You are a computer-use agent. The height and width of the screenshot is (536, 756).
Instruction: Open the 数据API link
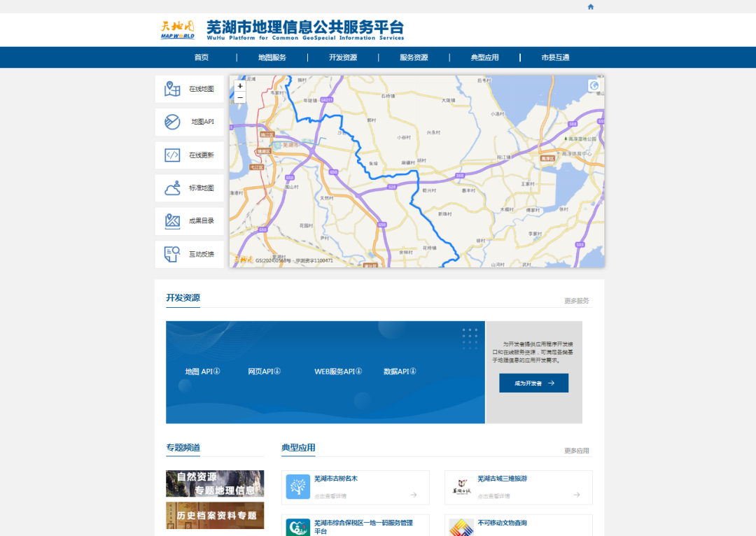tap(400, 372)
